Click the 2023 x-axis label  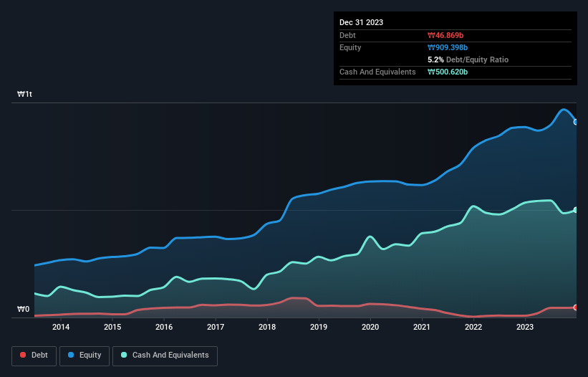point(525,327)
